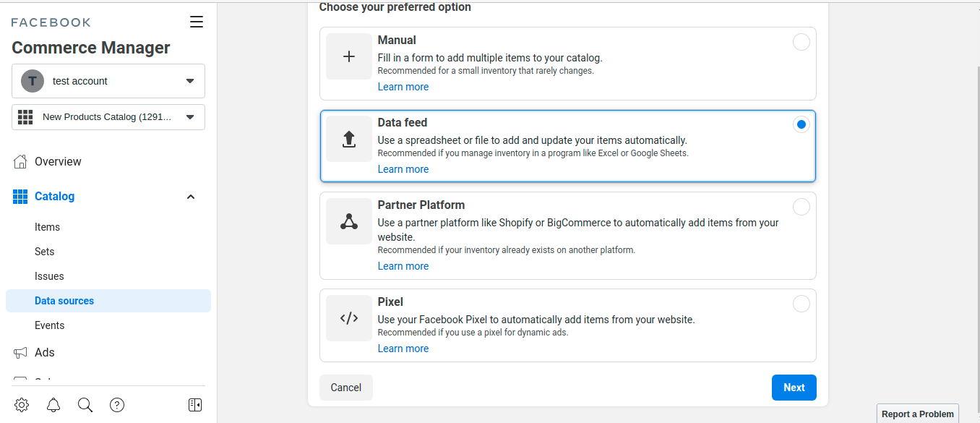Open Settings gear in bottom toolbar

[22, 405]
